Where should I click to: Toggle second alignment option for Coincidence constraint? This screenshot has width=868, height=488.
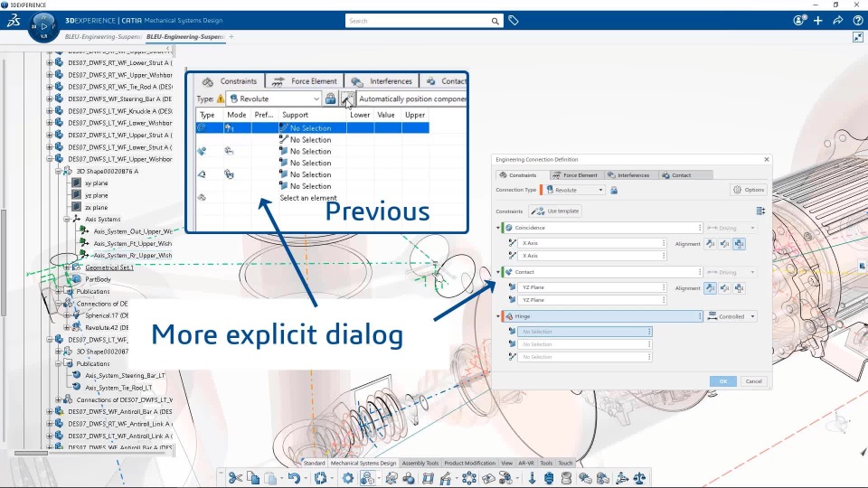(724, 243)
